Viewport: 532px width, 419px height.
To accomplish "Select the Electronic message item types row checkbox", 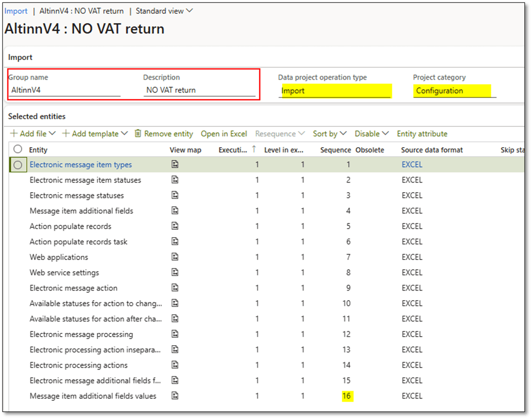I will coord(18,165).
